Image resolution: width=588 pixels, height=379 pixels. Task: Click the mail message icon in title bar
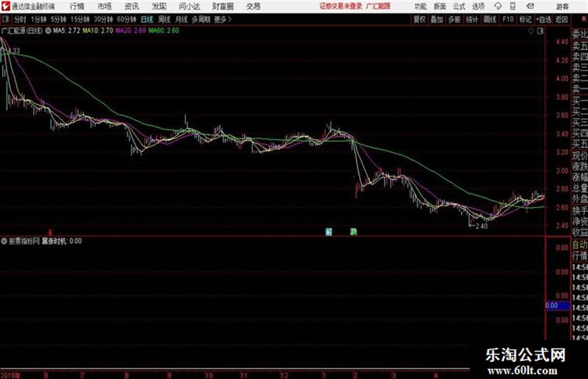click(530, 6)
